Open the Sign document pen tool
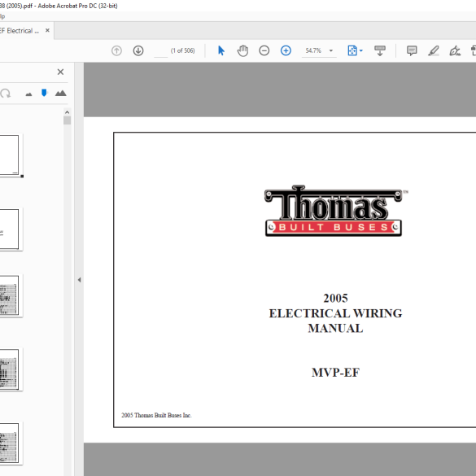This screenshot has height=476, width=476. point(455,50)
